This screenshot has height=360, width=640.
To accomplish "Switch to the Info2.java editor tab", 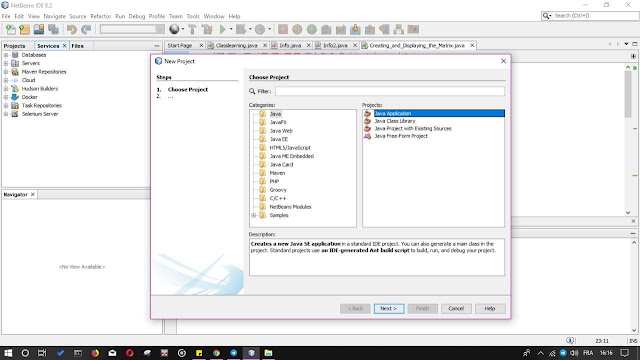I will (x=335, y=45).
